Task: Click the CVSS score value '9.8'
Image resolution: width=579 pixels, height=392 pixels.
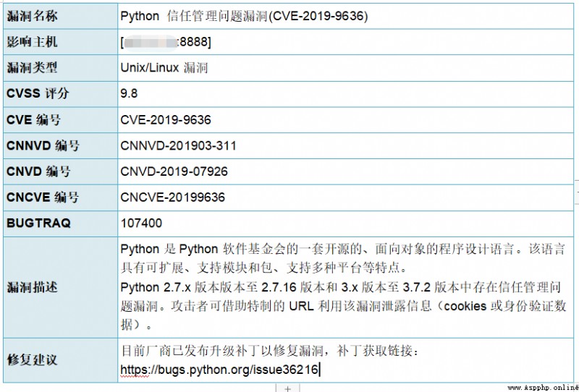Action: 129,94
